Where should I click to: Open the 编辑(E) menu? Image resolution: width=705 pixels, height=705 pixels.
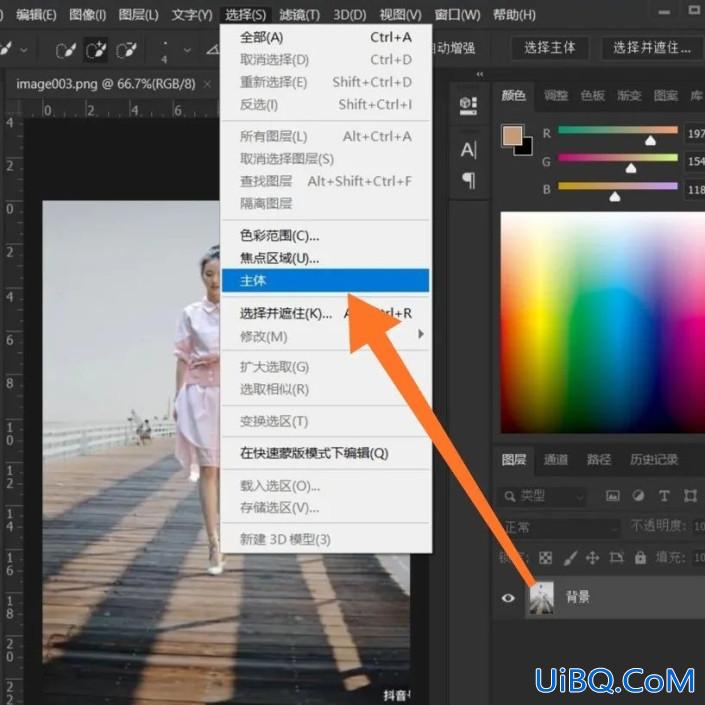pyautogui.click(x=36, y=15)
